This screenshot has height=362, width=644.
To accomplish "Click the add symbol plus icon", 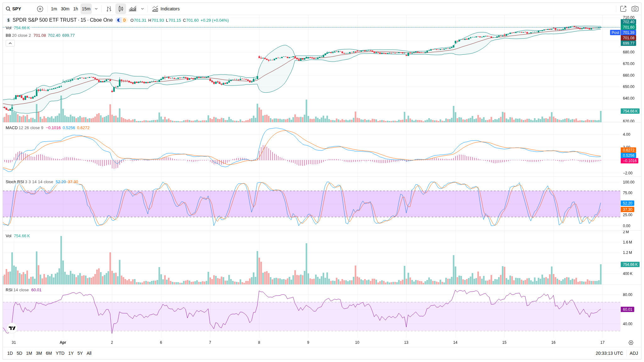I will [x=40, y=9].
